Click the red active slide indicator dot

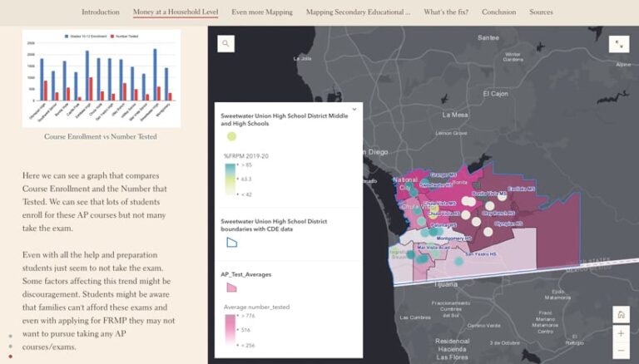[10, 357]
